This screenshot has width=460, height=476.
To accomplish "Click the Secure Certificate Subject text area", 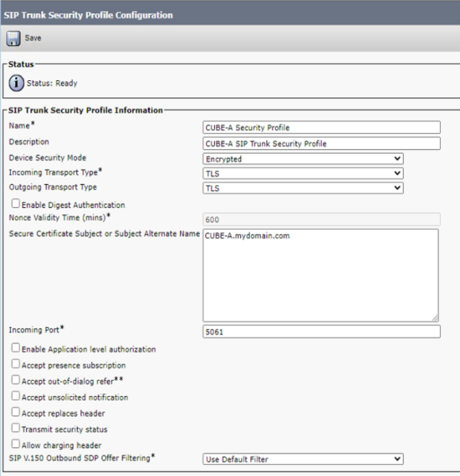I will pyautogui.click(x=320, y=275).
